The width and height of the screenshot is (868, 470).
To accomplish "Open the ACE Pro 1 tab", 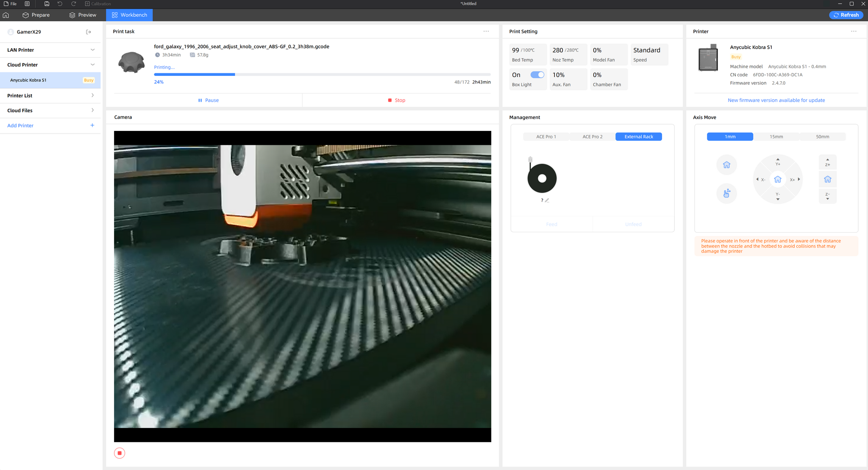I will pos(546,136).
